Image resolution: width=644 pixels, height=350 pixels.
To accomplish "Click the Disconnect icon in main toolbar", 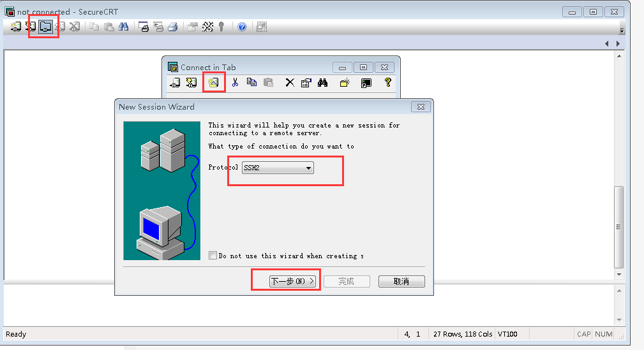I will pos(75,27).
